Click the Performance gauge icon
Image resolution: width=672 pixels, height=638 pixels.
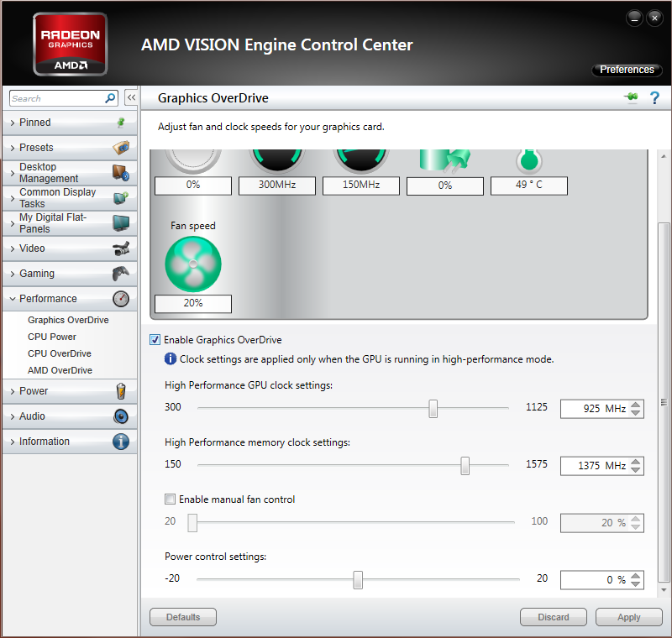pyautogui.click(x=121, y=299)
